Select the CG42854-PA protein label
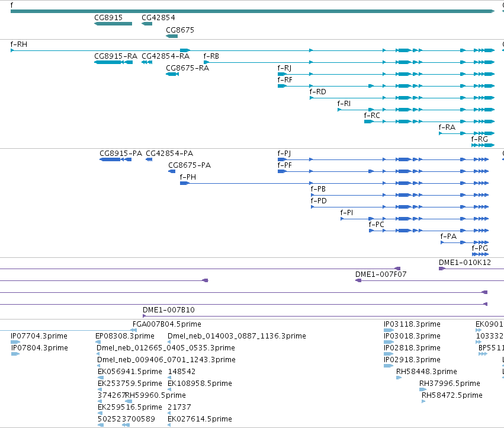This screenshot has height=428, width=504. [x=169, y=154]
